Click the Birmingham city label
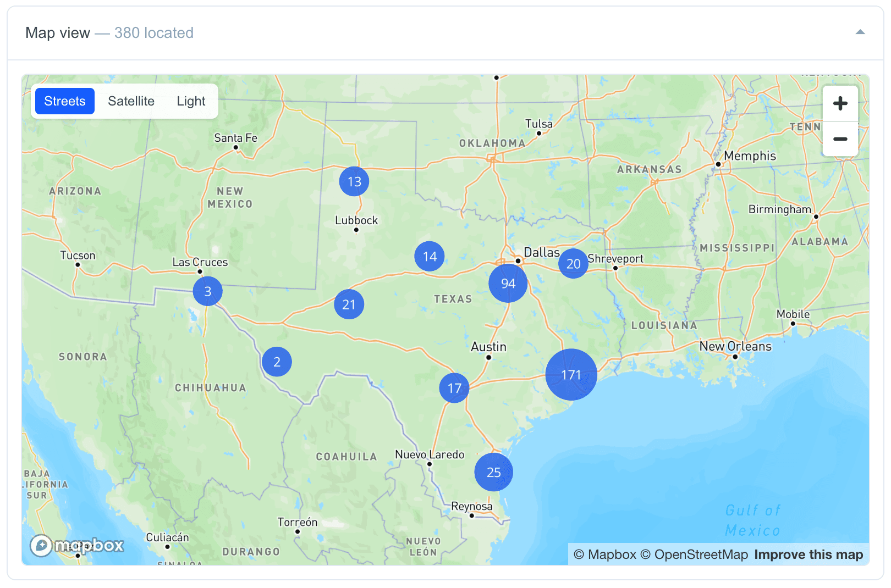This screenshot has height=588, width=891. click(x=780, y=209)
